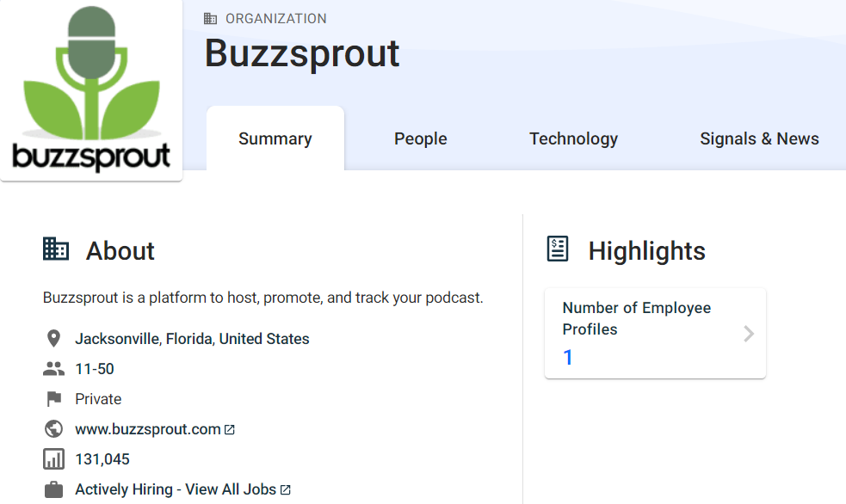Open www.buzzsprout.com website link

pyautogui.click(x=148, y=429)
